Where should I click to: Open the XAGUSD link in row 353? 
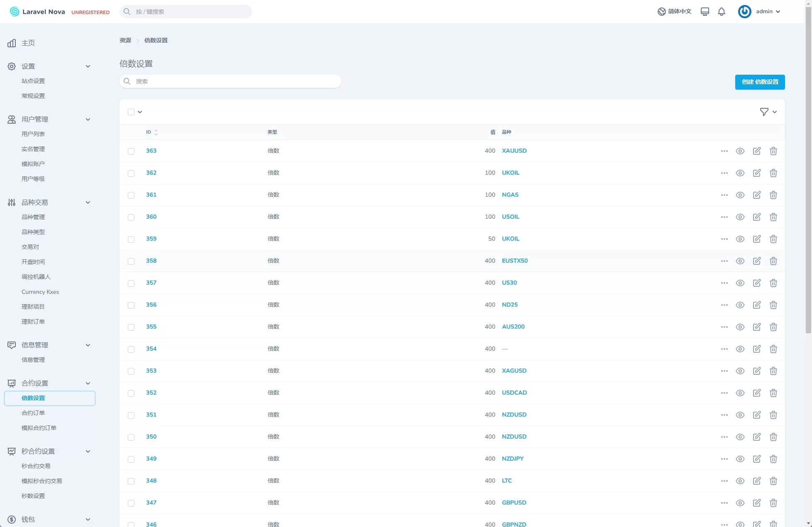[x=514, y=371]
